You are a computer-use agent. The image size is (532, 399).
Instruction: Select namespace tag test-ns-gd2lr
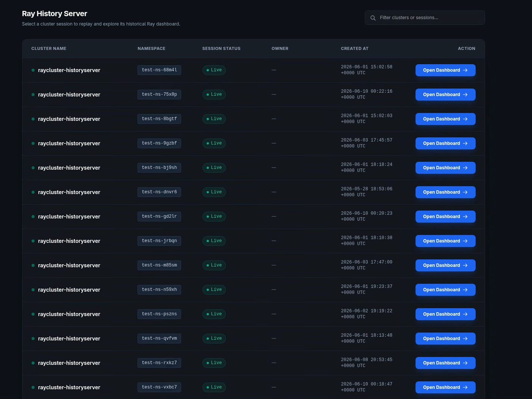click(x=159, y=217)
